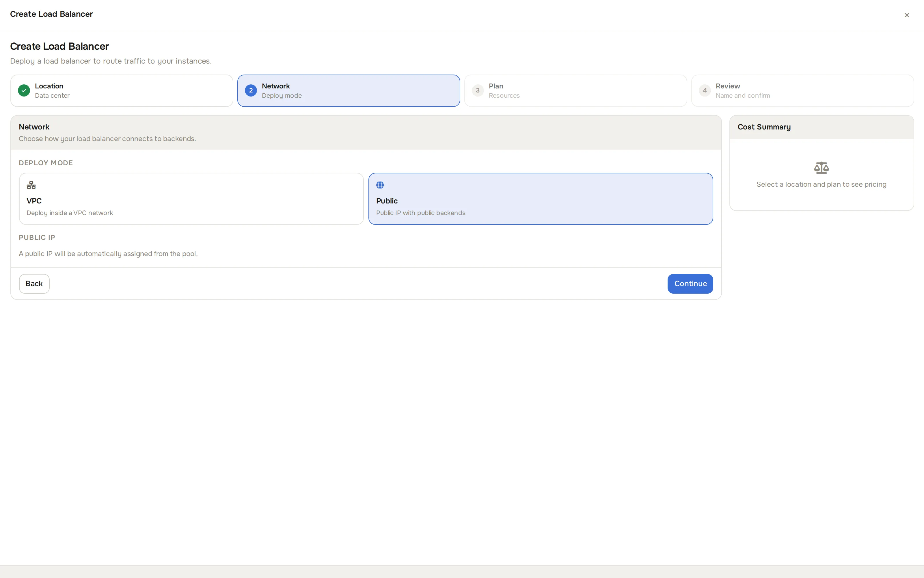Click the 'DEPLOY MODE' section label
Image resolution: width=924 pixels, height=578 pixels.
pos(46,163)
